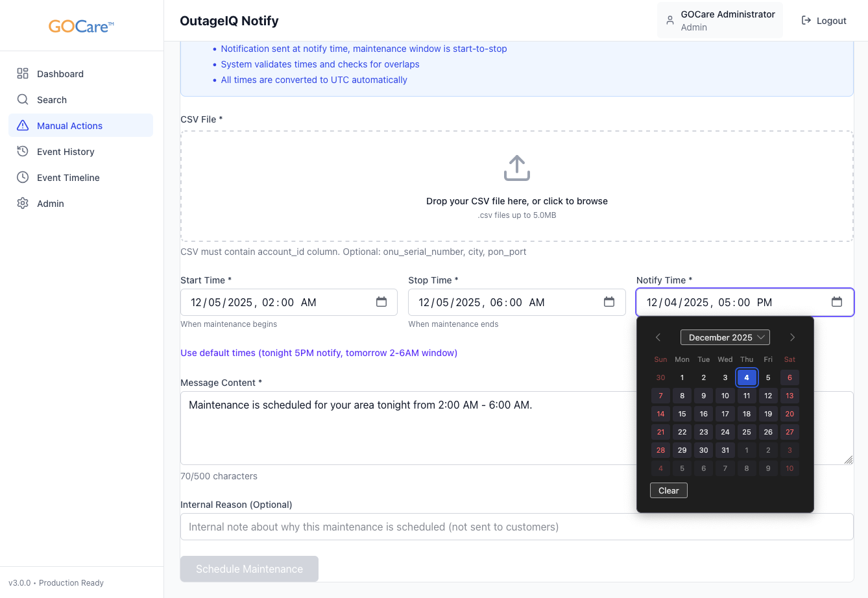Log out using the Logout button

(824, 21)
